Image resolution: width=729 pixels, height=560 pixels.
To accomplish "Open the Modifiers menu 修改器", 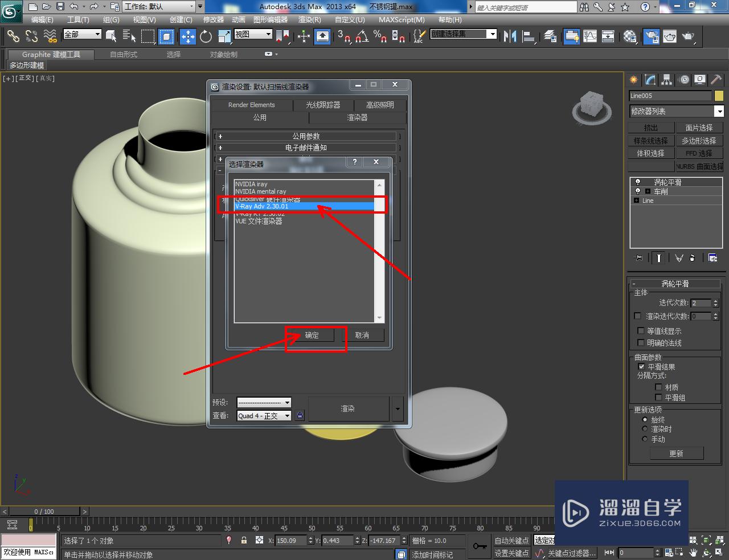I will tap(214, 20).
